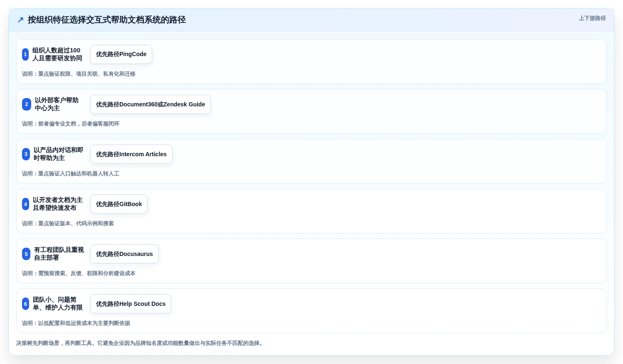623x364 pixels.
Task: Click number badge 1 for 组织人数超过100
Action: coord(25,54)
